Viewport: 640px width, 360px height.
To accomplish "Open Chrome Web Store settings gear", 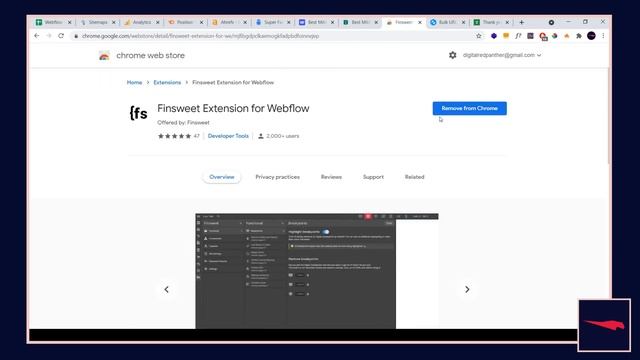I will pos(452,55).
